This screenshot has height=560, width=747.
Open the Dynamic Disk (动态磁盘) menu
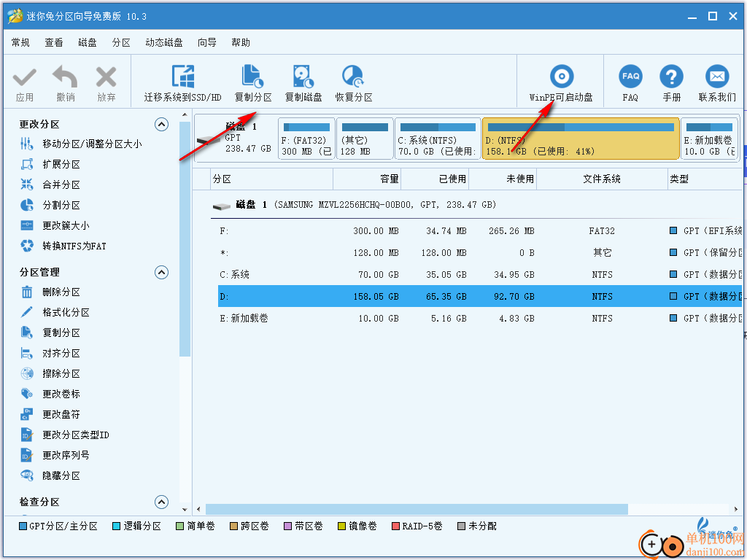164,43
